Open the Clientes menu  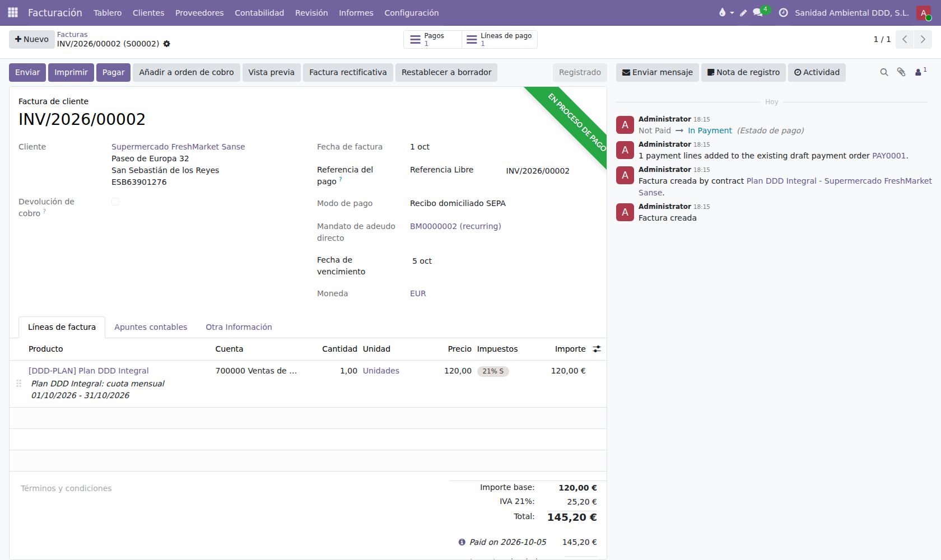(148, 12)
